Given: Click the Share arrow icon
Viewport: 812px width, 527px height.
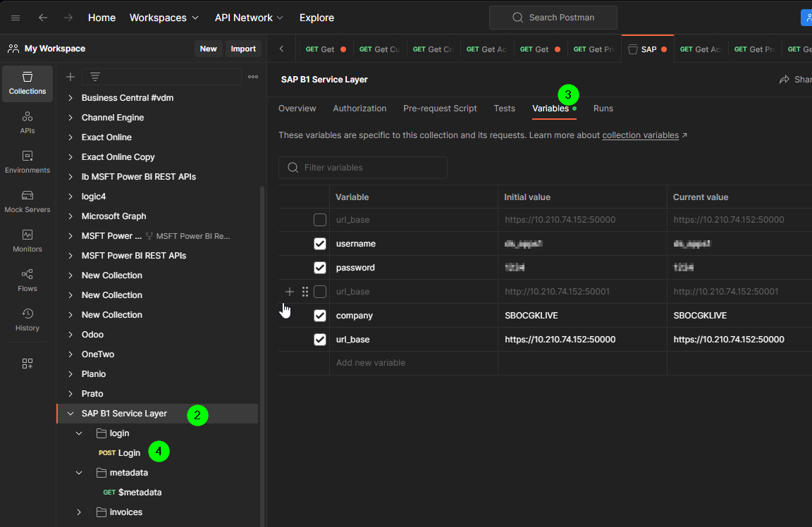Looking at the screenshot, I should coord(785,79).
